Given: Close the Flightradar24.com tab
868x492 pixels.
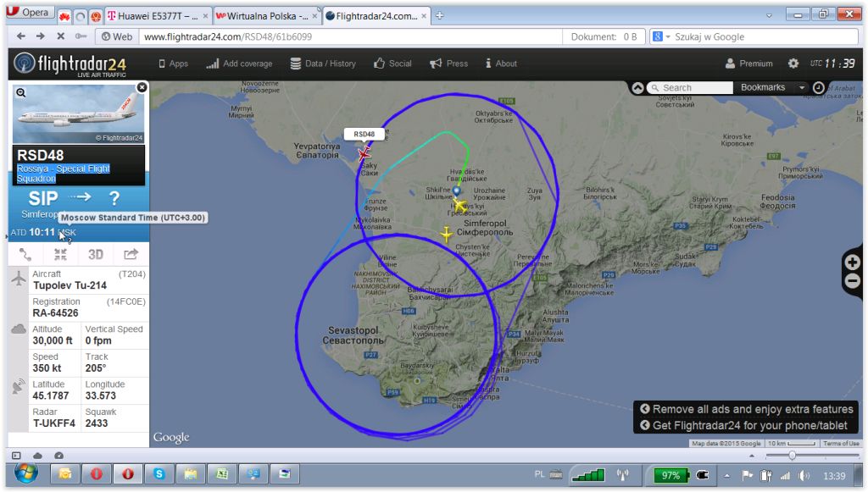Looking at the screenshot, I should coord(424,16).
